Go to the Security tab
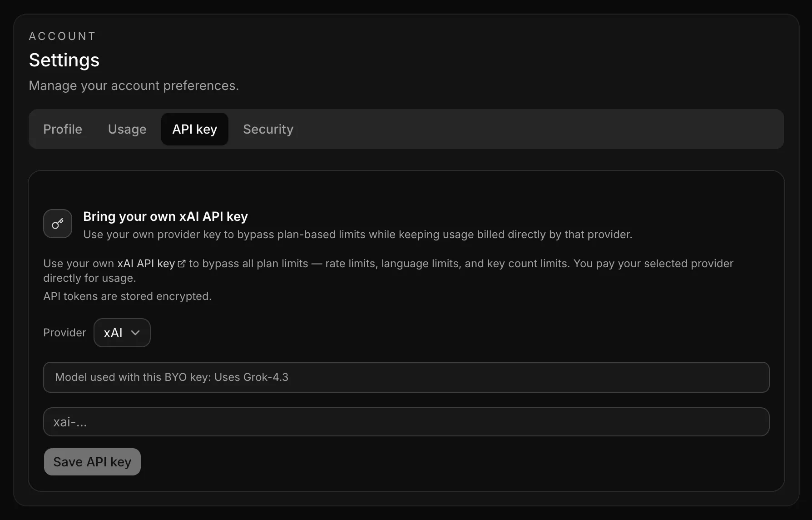 click(x=268, y=129)
